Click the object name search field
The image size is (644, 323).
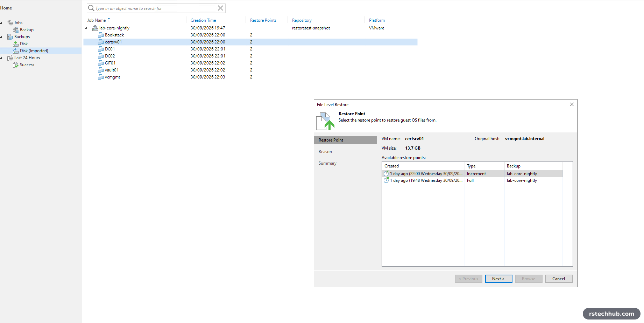coord(156,8)
